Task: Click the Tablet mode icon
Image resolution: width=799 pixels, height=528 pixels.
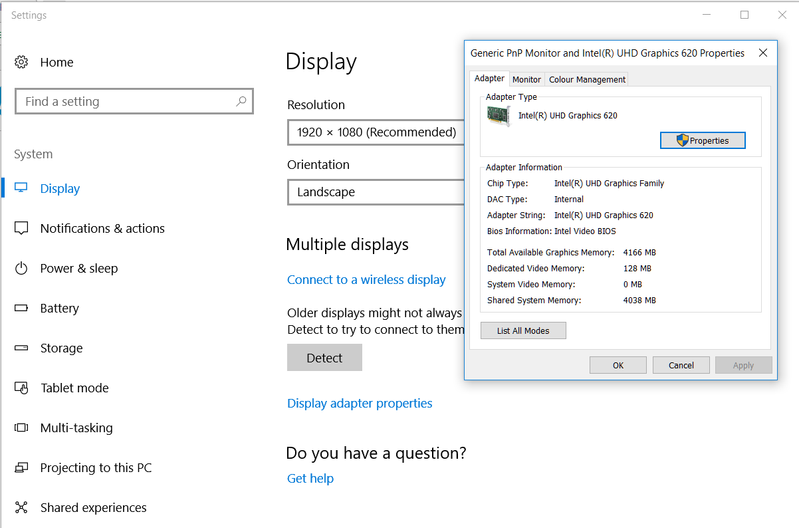Action: pyautogui.click(x=21, y=388)
